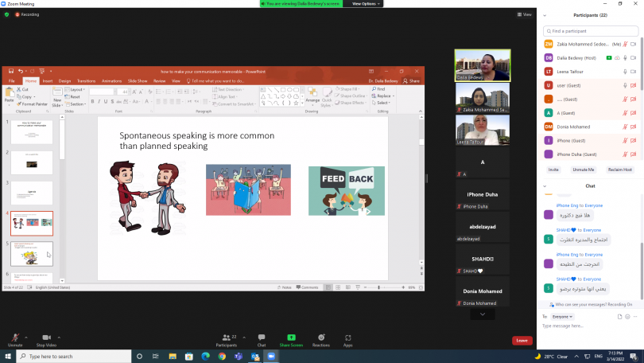This screenshot has width=644, height=363.
Task: Open the View Options dropdown
Action: 367,3
